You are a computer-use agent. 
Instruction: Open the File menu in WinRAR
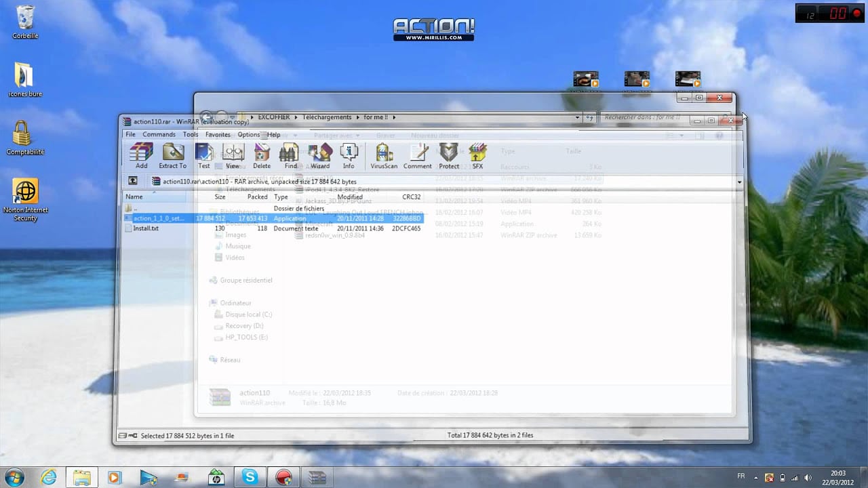130,134
